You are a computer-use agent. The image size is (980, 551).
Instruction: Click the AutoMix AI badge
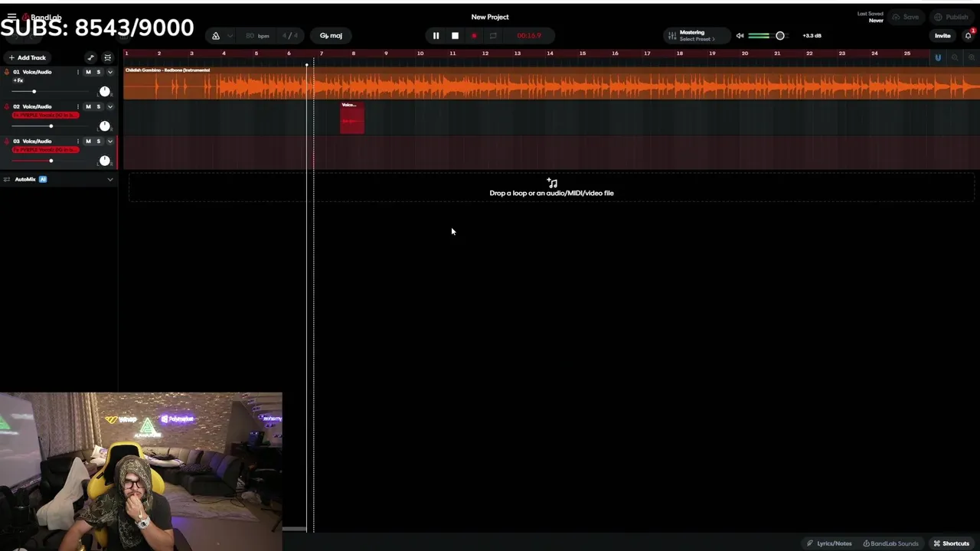coord(43,179)
